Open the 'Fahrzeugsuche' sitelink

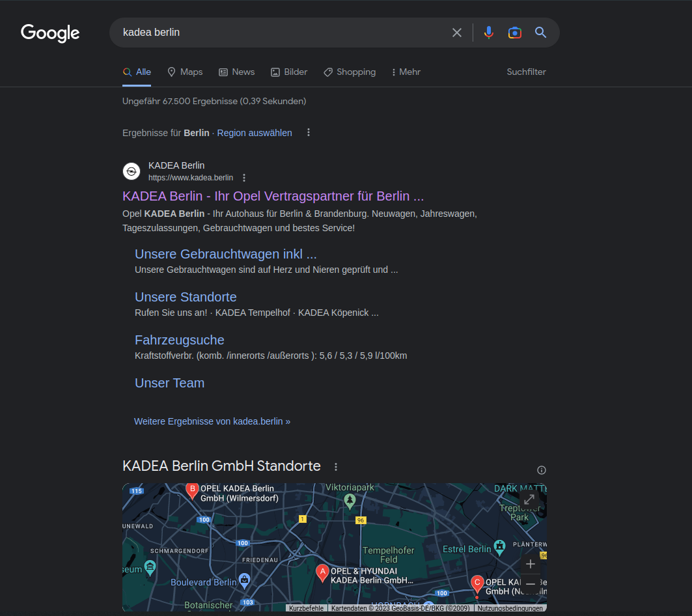point(180,340)
